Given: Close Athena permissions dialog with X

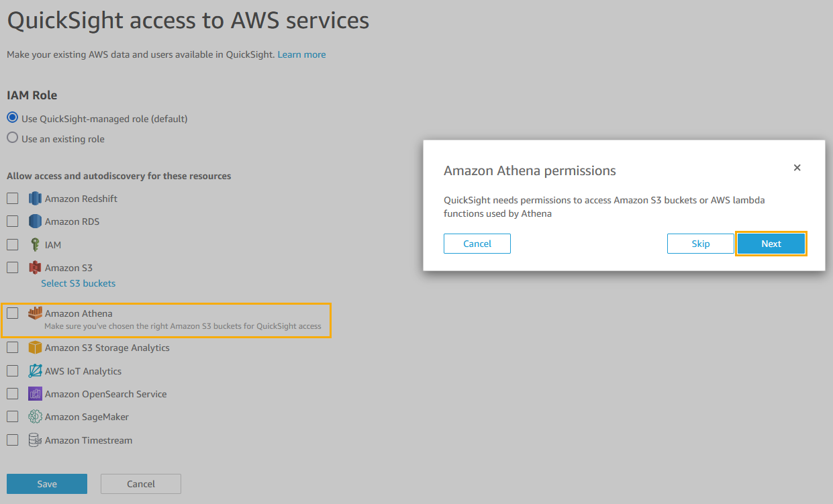Looking at the screenshot, I should pos(797,168).
